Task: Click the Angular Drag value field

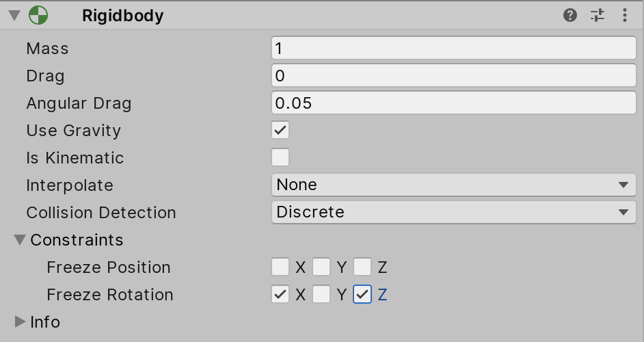Action: click(x=453, y=103)
